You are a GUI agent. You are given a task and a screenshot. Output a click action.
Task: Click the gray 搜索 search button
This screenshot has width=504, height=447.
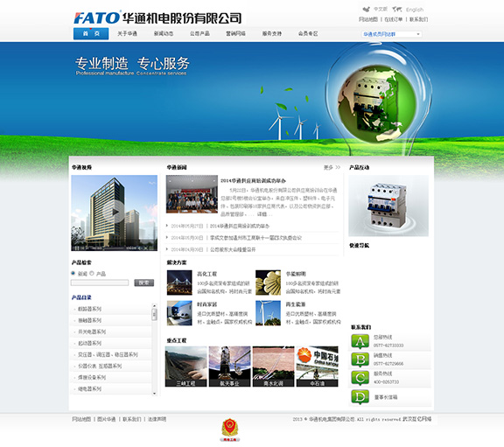click(144, 283)
